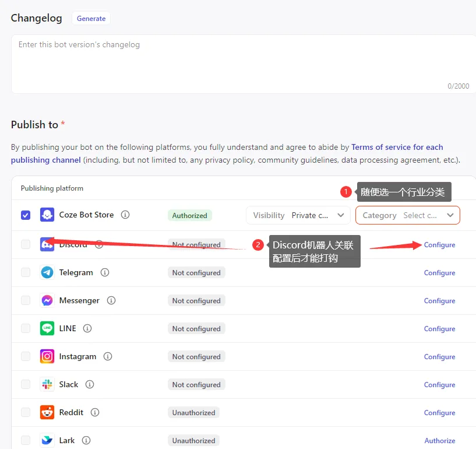
Task: Click the 0/2000 character counter
Action: pyautogui.click(x=458, y=86)
